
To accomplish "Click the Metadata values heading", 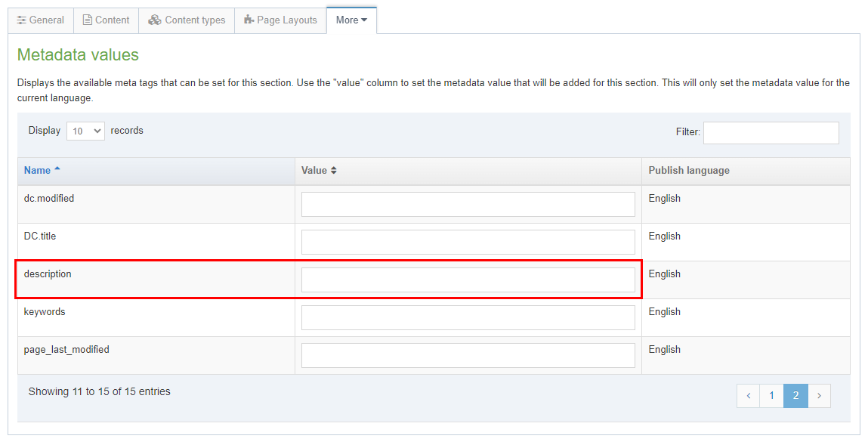I will (78, 55).
